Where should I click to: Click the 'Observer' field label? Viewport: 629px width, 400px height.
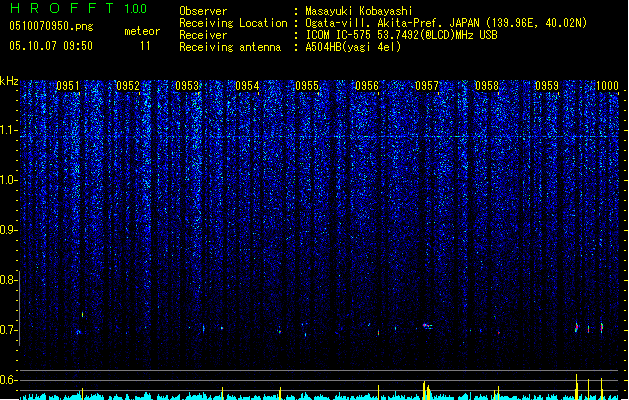203,11
